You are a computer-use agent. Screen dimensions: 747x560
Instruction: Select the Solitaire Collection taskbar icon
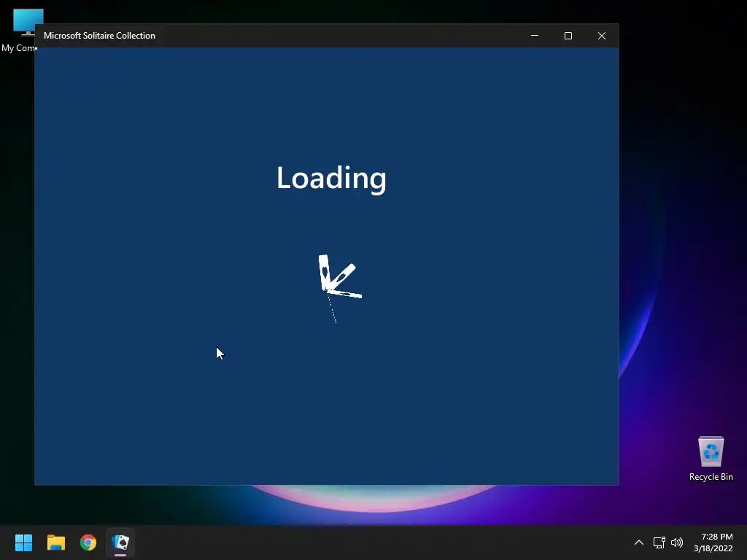(x=120, y=542)
